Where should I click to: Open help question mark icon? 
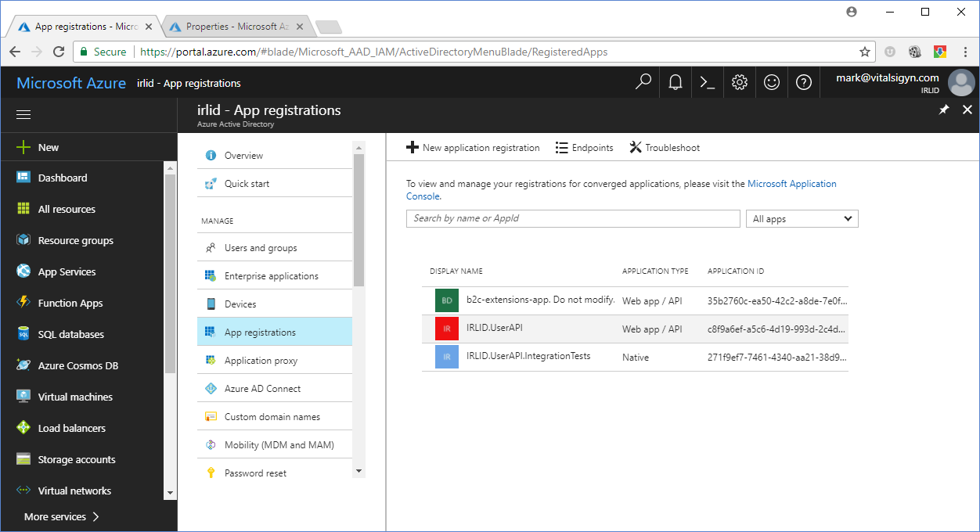coord(804,82)
